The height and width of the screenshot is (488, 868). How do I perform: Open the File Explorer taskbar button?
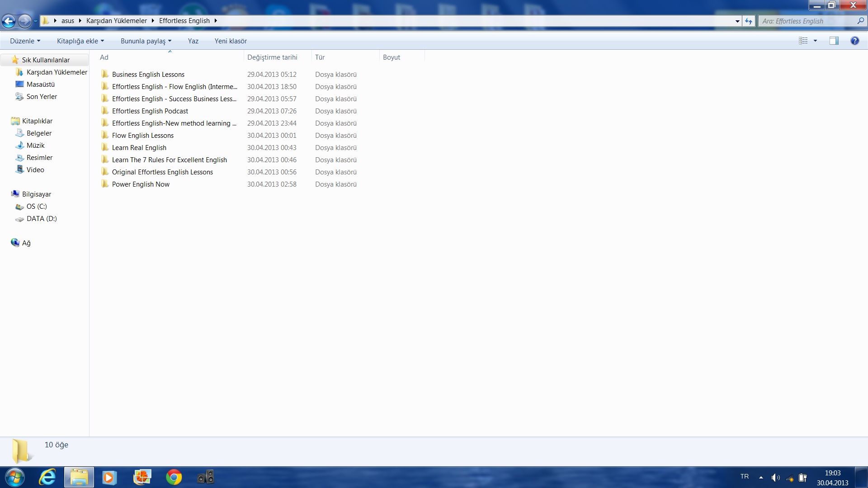(79, 477)
